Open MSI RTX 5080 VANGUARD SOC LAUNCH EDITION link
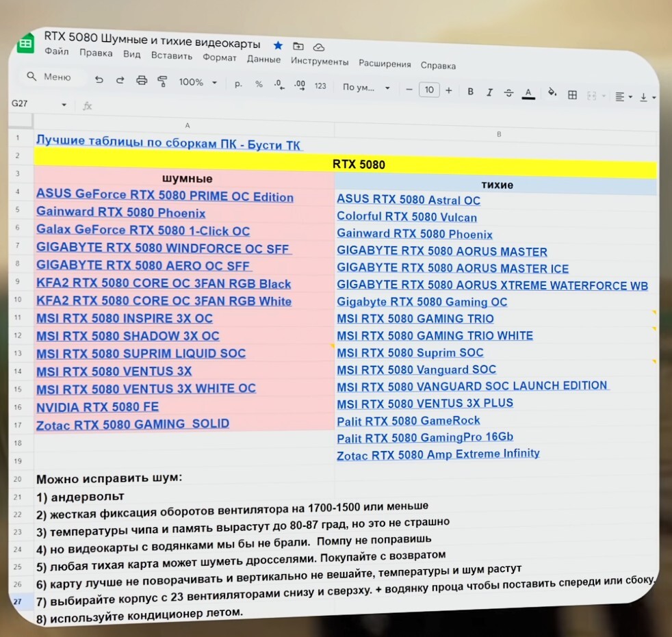Viewport: 672px width, 637px height. (472, 387)
